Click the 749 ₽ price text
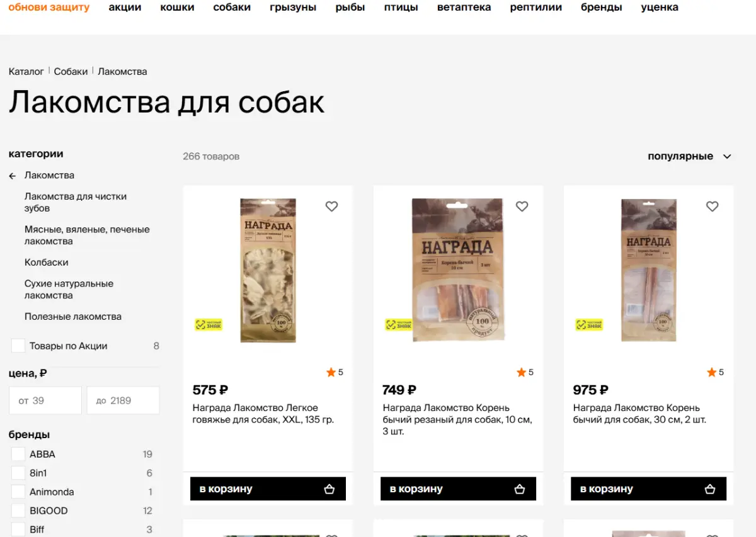The image size is (756, 537). pos(399,390)
